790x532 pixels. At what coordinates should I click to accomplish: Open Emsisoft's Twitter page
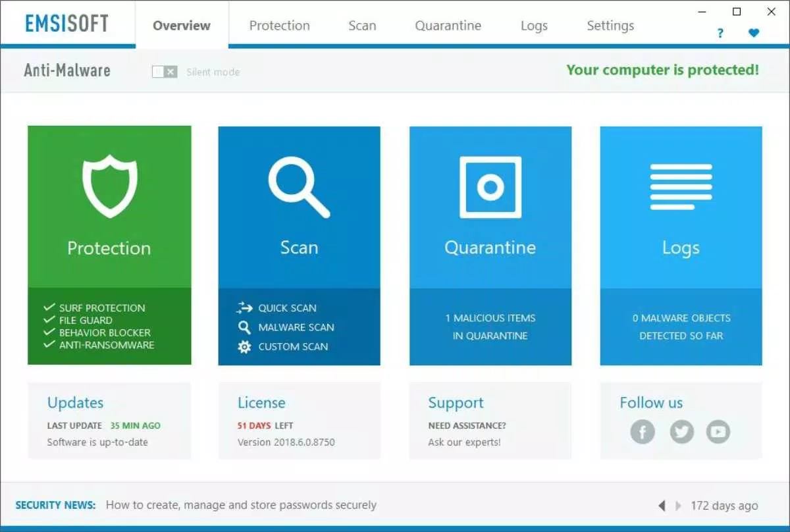point(682,432)
